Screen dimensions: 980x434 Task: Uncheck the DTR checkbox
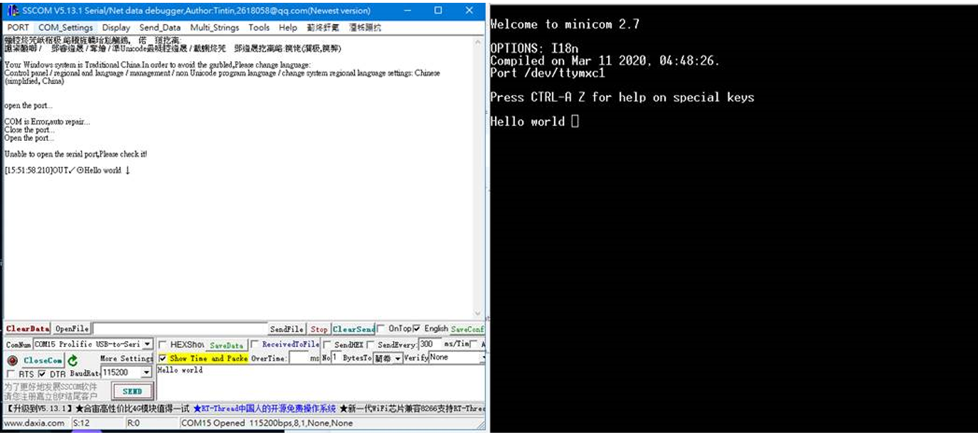pyautogui.click(x=42, y=374)
